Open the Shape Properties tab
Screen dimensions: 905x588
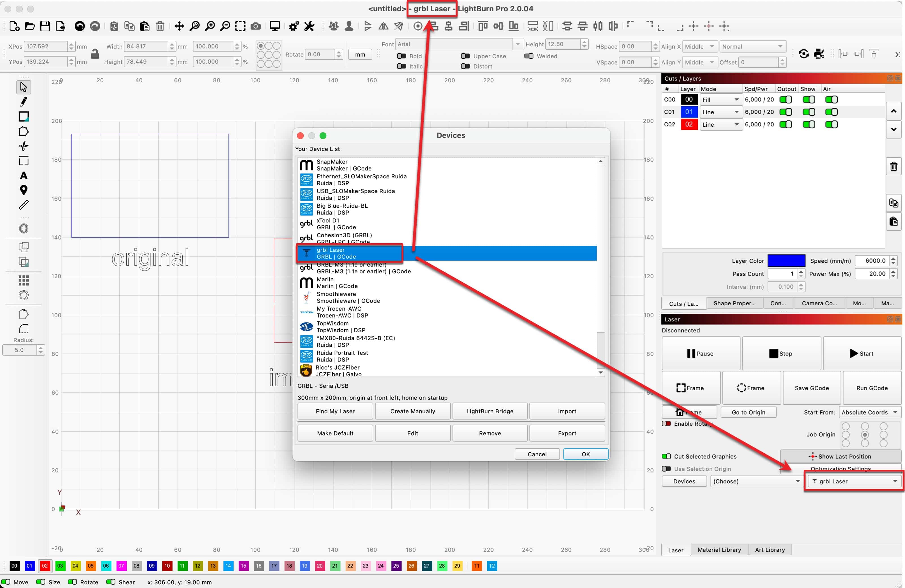(734, 303)
